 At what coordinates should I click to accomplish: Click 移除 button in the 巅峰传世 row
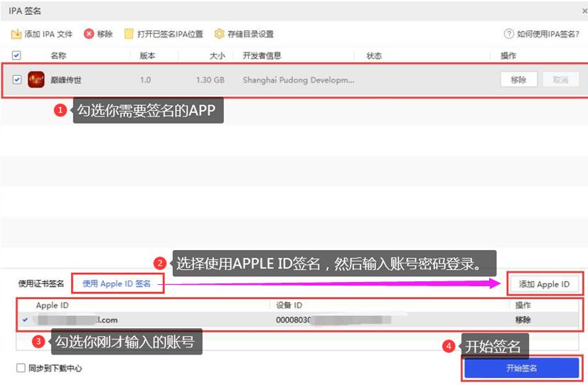click(x=518, y=80)
